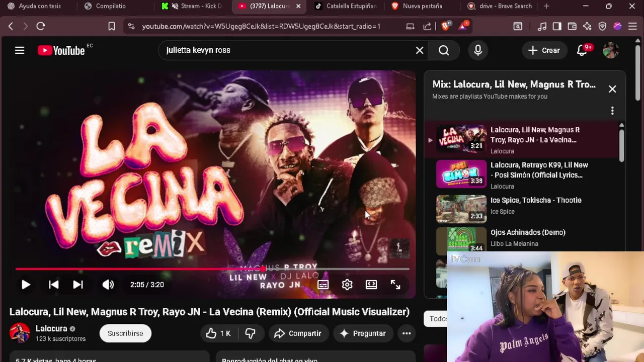Open the Lalocura channel name link
This screenshot has height=362, width=644.
(x=51, y=328)
